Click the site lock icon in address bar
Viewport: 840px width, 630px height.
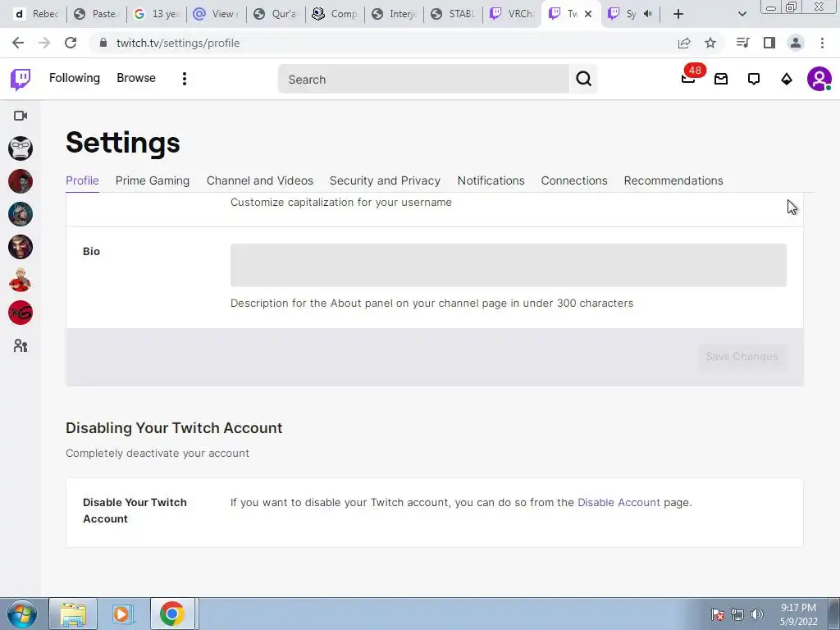point(103,43)
